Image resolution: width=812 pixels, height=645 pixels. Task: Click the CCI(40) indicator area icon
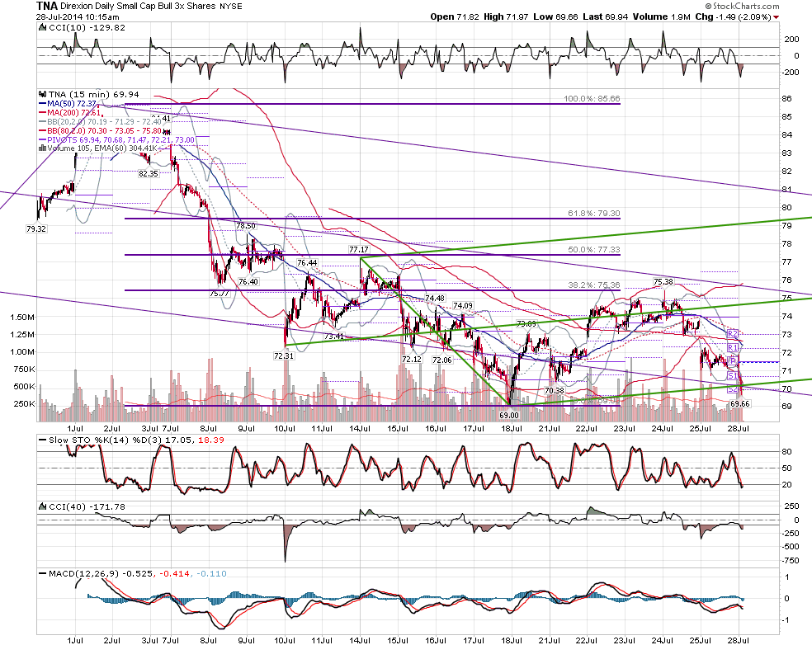click(43, 506)
